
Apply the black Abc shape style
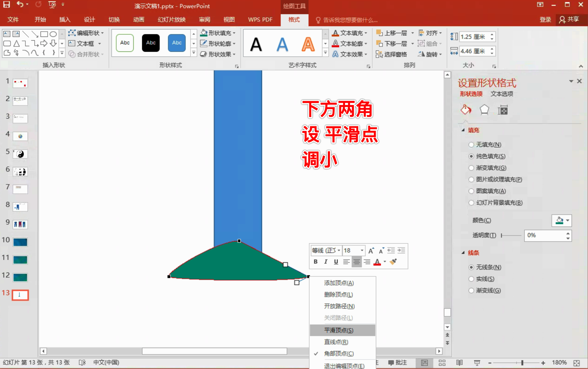point(151,43)
